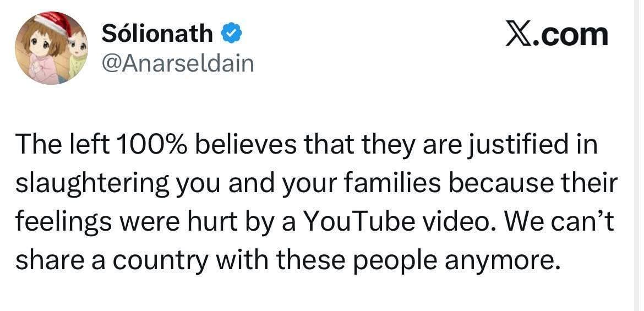Click the brown-haired character in the avatar

[x=42, y=55]
